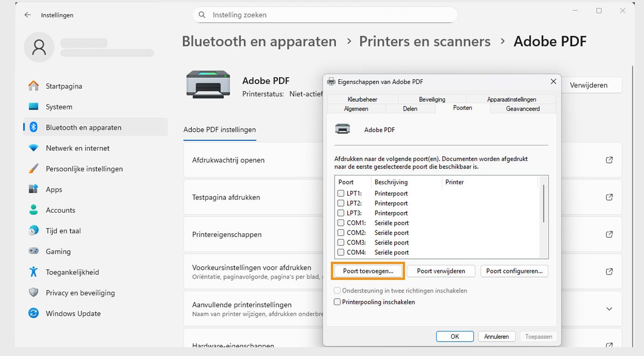The height and width of the screenshot is (356, 644).
Task: Open Afdrukwachtrij openen via its external-link icon
Action: [x=609, y=160]
